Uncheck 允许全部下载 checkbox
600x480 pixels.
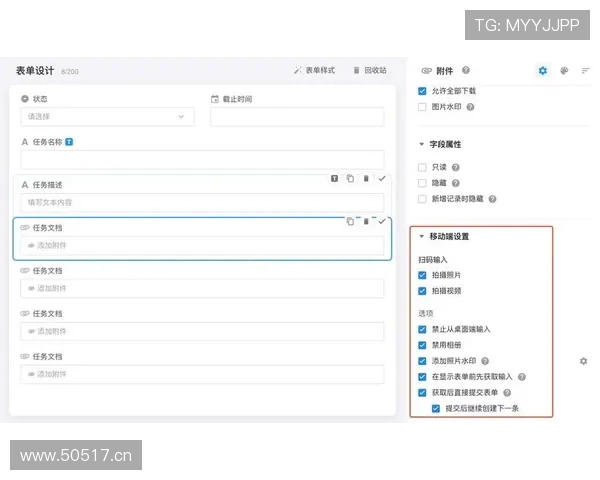click(x=422, y=91)
